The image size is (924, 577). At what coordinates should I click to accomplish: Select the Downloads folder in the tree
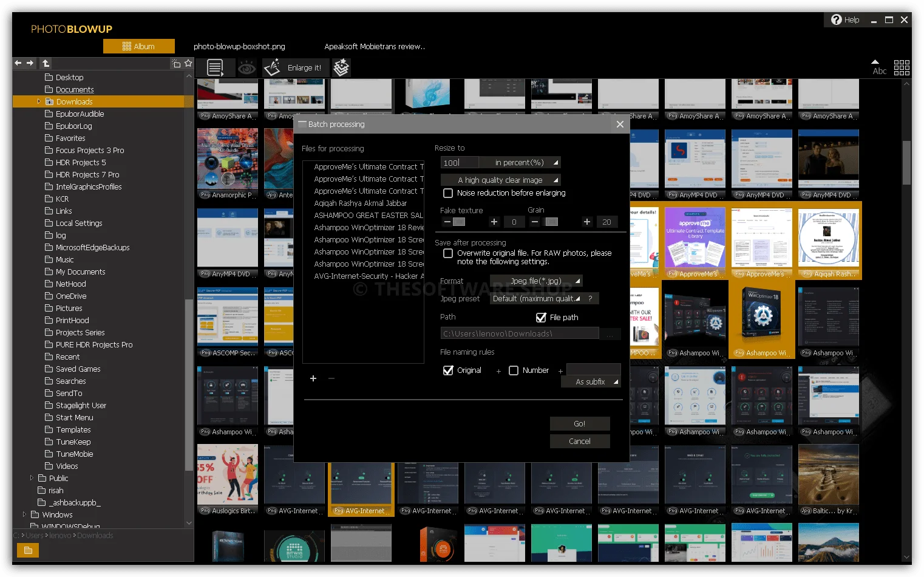pyautogui.click(x=74, y=101)
